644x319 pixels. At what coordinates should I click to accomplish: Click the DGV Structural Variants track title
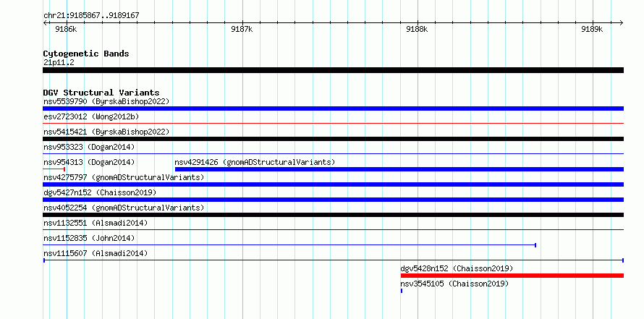pos(101,93)
